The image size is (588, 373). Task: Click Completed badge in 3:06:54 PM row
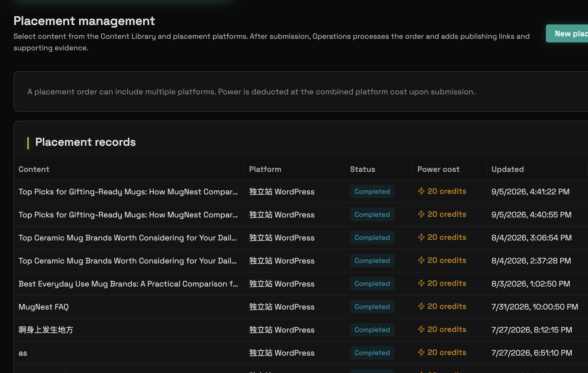(x=372, y=238)
